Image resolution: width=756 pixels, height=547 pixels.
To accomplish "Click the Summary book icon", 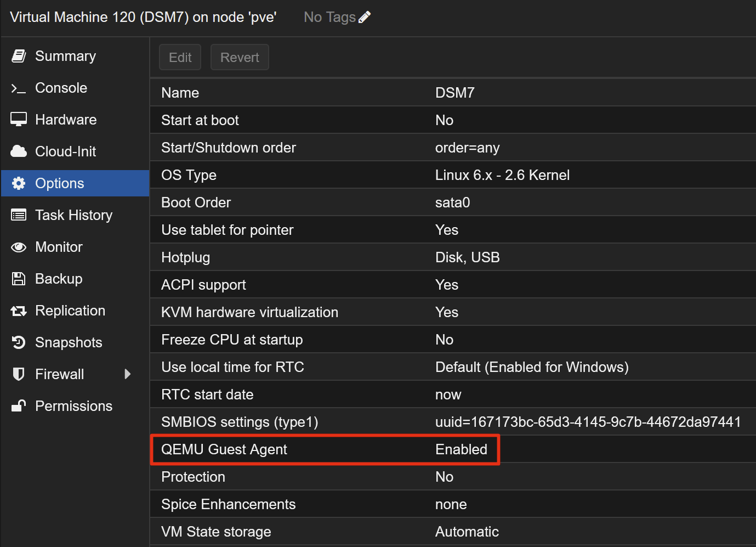I will point(19,56).
